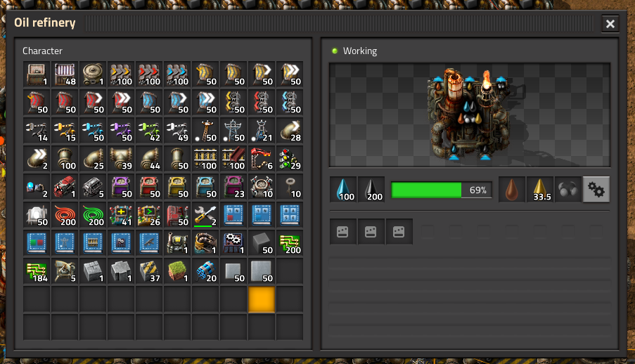
Task: Pick up the red crane item stack of 6
Action: coord(262,159)
